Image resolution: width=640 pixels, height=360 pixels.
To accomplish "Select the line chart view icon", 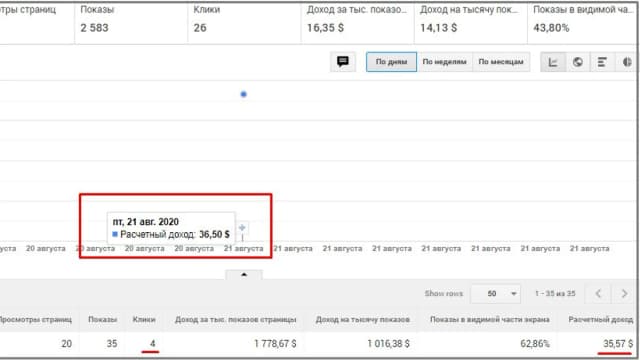I will point(553,62).
